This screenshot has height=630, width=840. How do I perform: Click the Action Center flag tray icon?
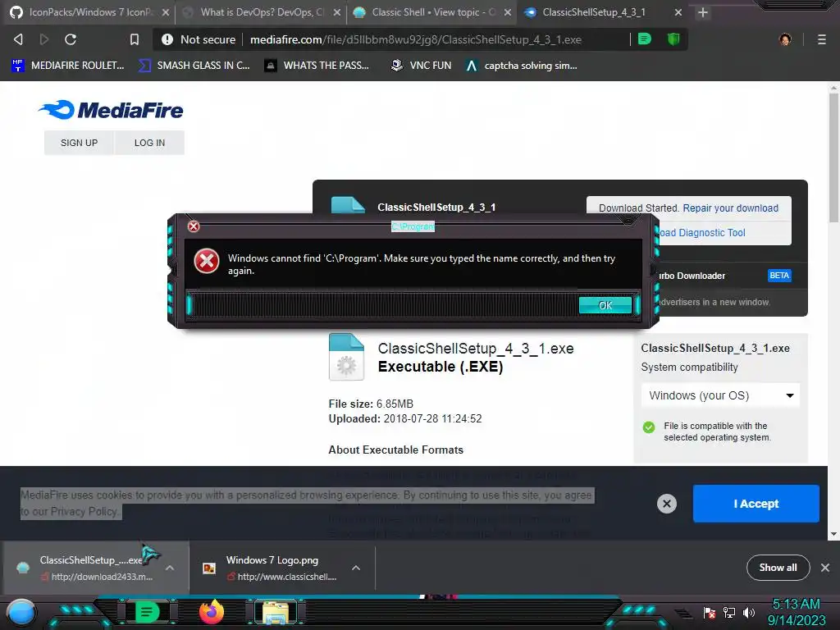710,612
